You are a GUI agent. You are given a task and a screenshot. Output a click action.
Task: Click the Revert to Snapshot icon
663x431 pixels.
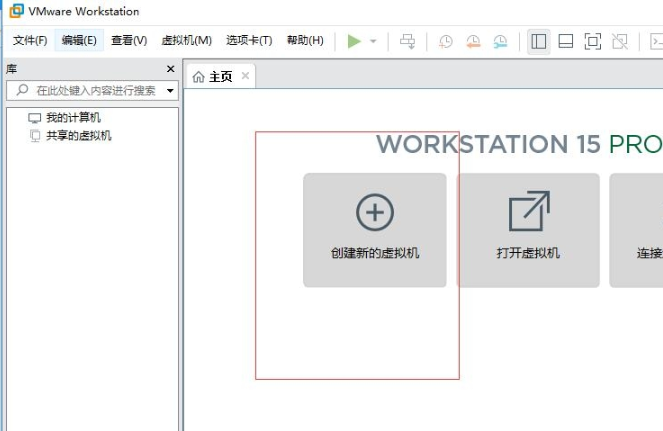click(473, 41)
